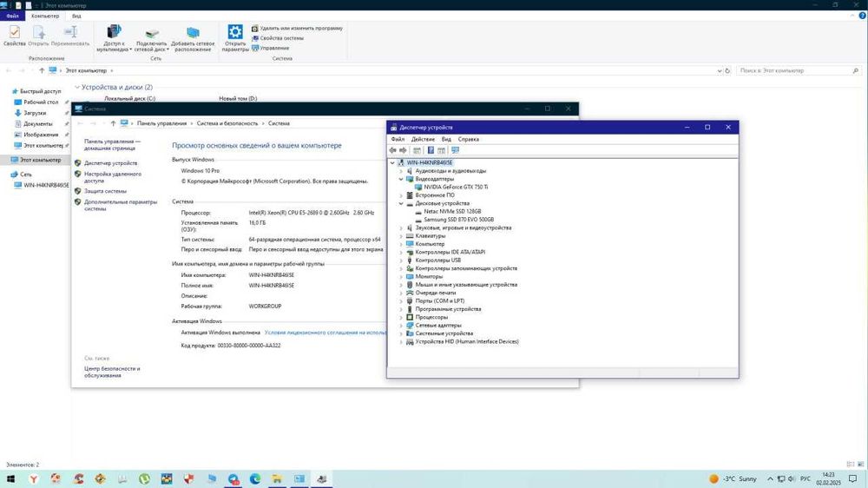Open the notification center icon in tray
The height and width of the screenshot is (488, 868).
[853, 478]
